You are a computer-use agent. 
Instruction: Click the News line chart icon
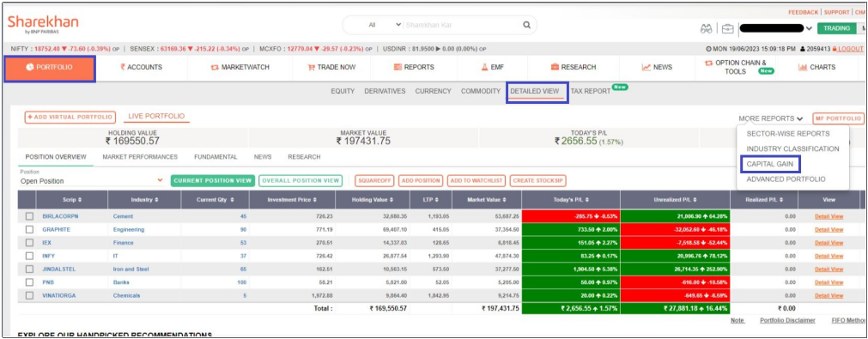tap(646, 68)
